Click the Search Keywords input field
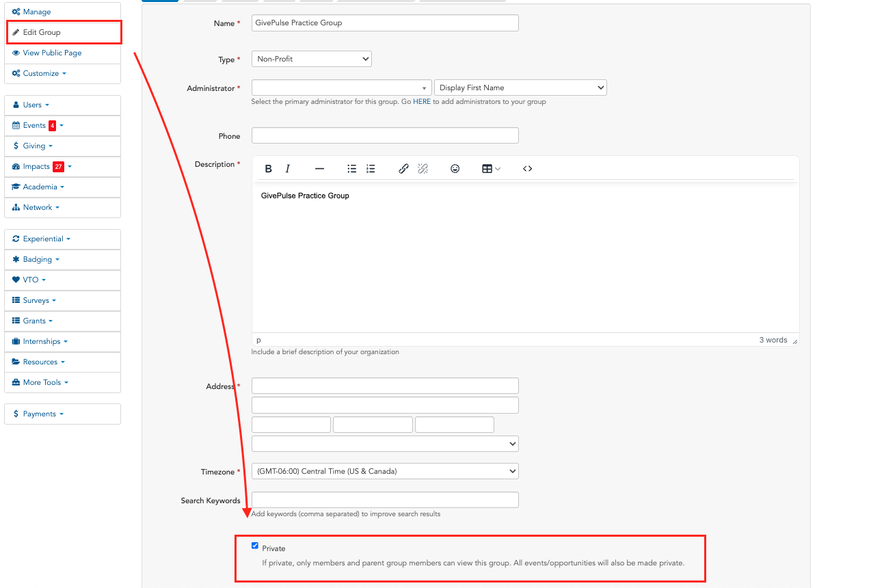This screenshot has width=871, height=588. coord(385,500)
